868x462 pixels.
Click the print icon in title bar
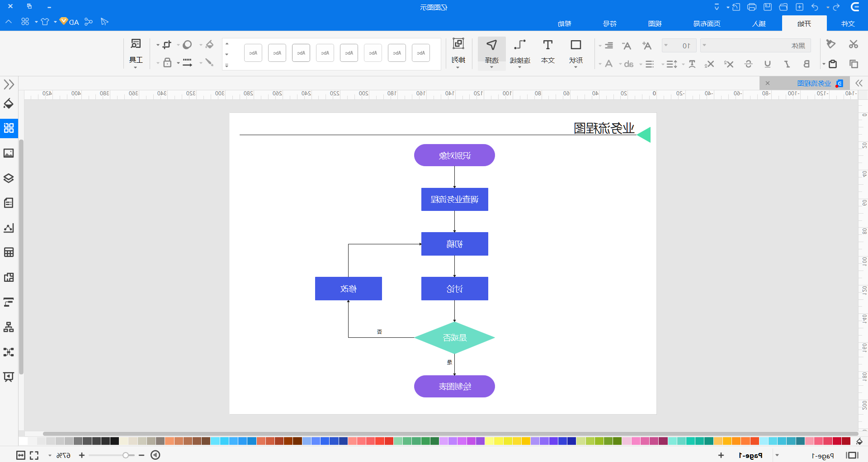click(752, 7)
